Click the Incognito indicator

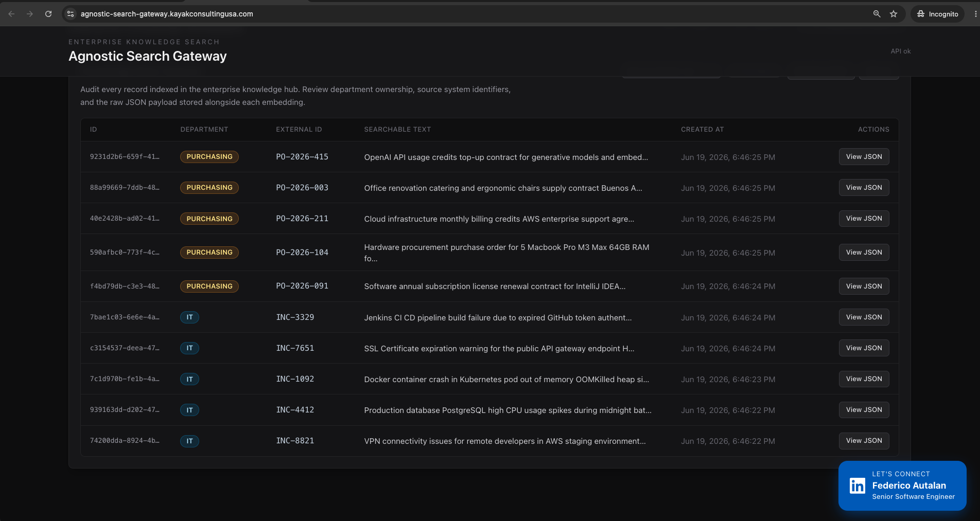tap(938, 14)
